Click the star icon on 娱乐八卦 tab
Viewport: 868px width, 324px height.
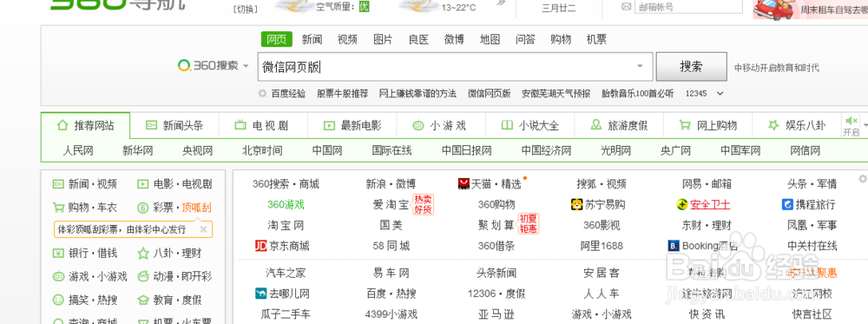tap(774, 125)
